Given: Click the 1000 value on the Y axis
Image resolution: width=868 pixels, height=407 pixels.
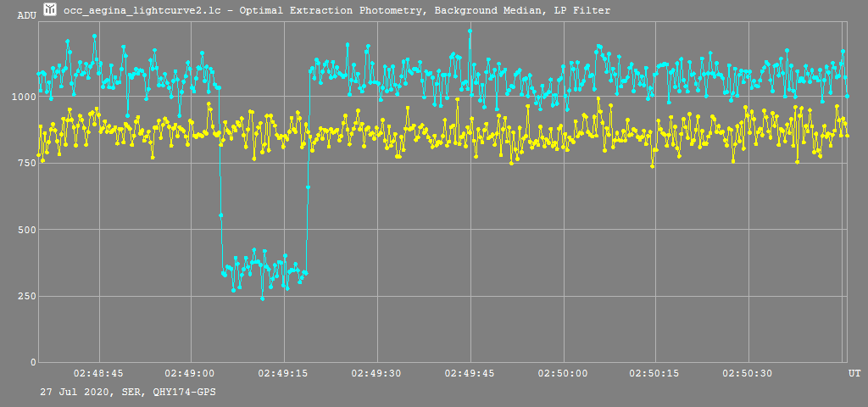Looking at the screenshot, I should (x=24, y=97).
